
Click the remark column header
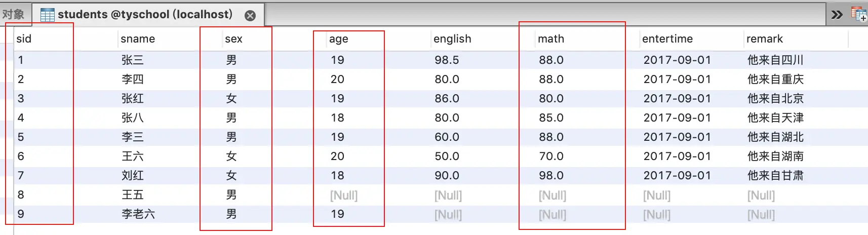tap(765, 39)
